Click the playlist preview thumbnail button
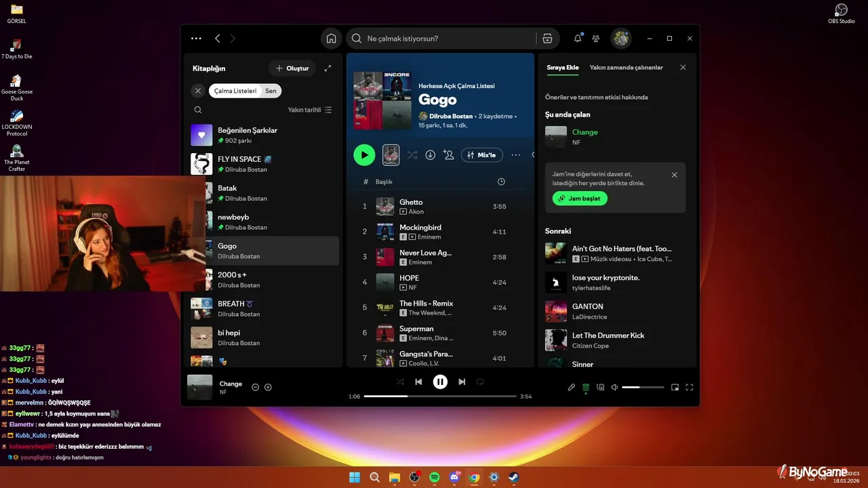 391,155
